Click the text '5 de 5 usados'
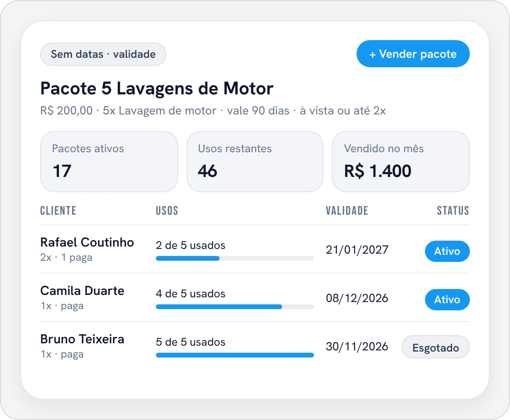Image resolution: width=510 pixels, height=420 pixels. [190, 342]
